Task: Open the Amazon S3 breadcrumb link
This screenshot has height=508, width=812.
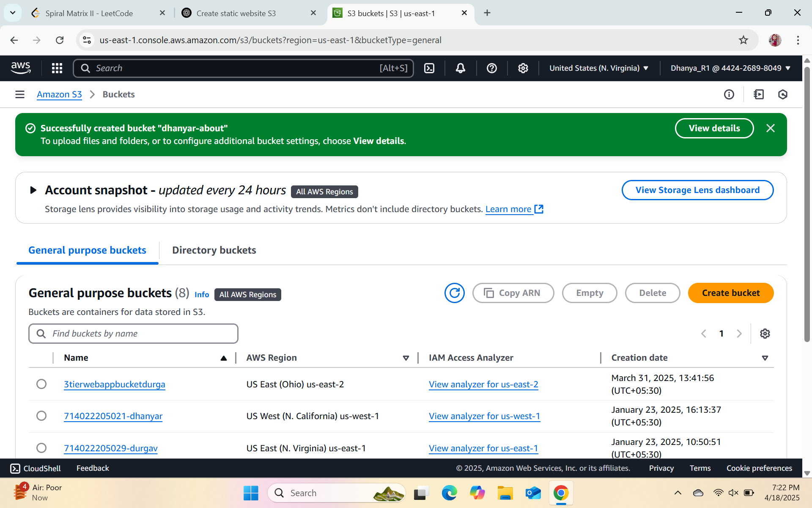Action: [59, 94]
